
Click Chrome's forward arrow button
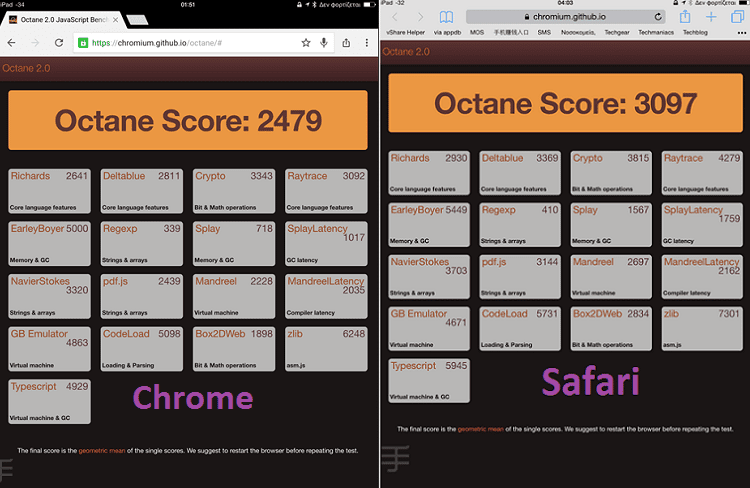[x=35, y=43]
